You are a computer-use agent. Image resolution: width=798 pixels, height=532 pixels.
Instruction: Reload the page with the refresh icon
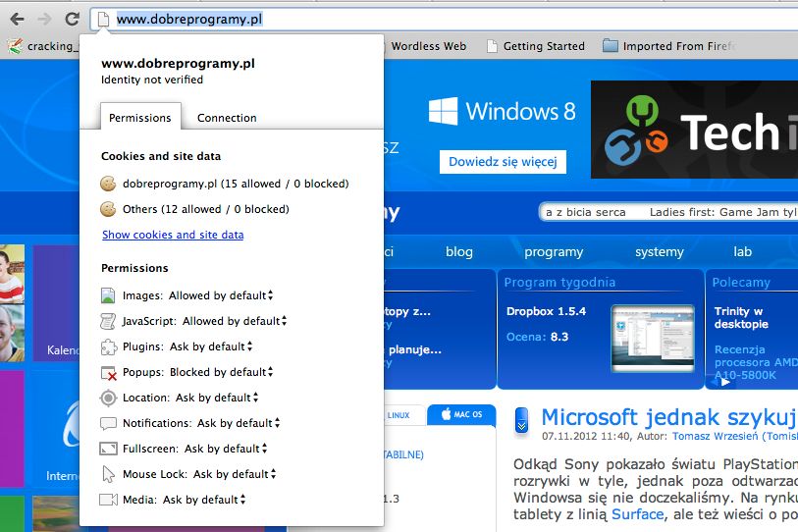tap(73, 20)
